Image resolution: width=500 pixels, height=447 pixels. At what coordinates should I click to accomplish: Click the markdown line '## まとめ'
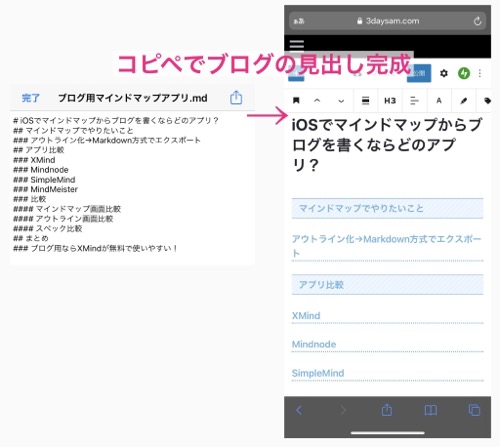pos(31,238)
